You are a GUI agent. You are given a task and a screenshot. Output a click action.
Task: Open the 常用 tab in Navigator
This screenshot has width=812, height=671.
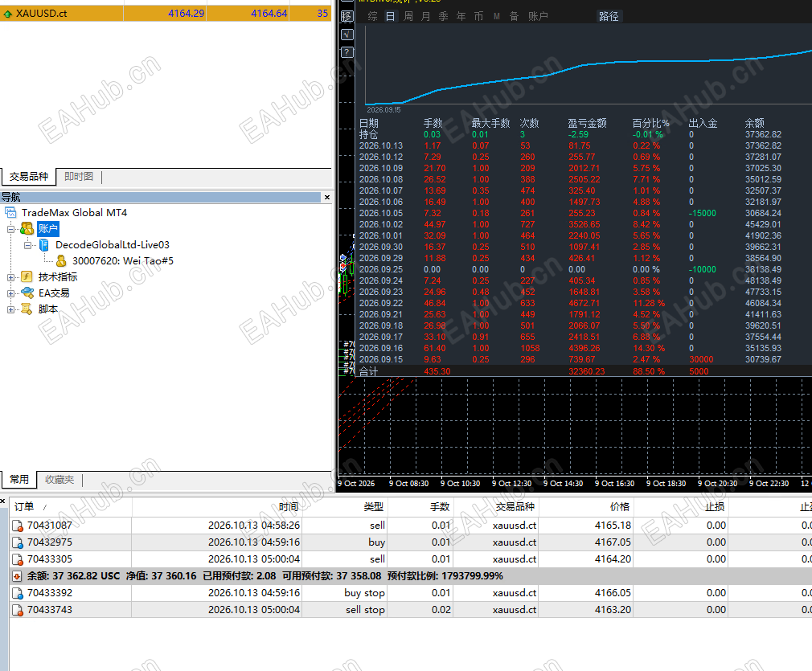pos(19,480)
